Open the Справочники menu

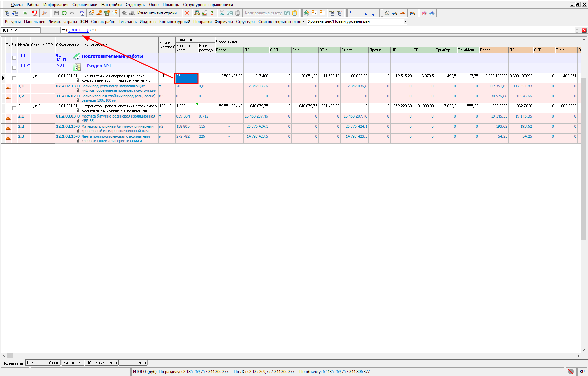[x=85, y=5]
